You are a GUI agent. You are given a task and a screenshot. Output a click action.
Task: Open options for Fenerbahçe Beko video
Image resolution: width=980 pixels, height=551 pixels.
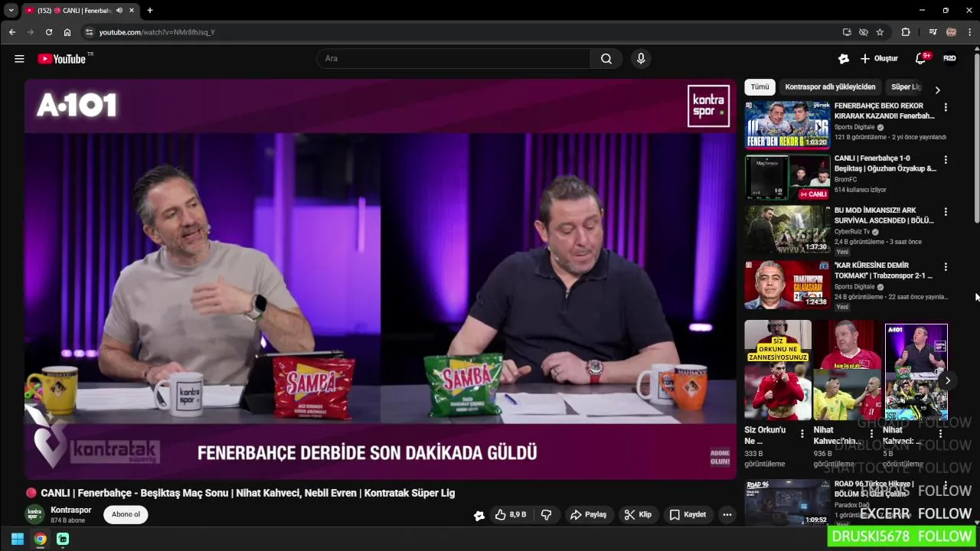point(946,107)
